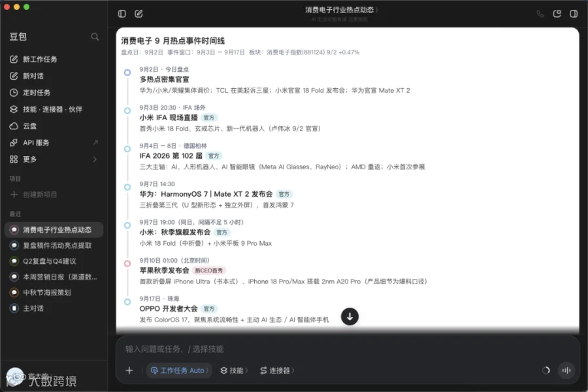Viewport: 588px width, 392px height.
Task: Open 新对话 in the sidebar
Action: [54, 76]
